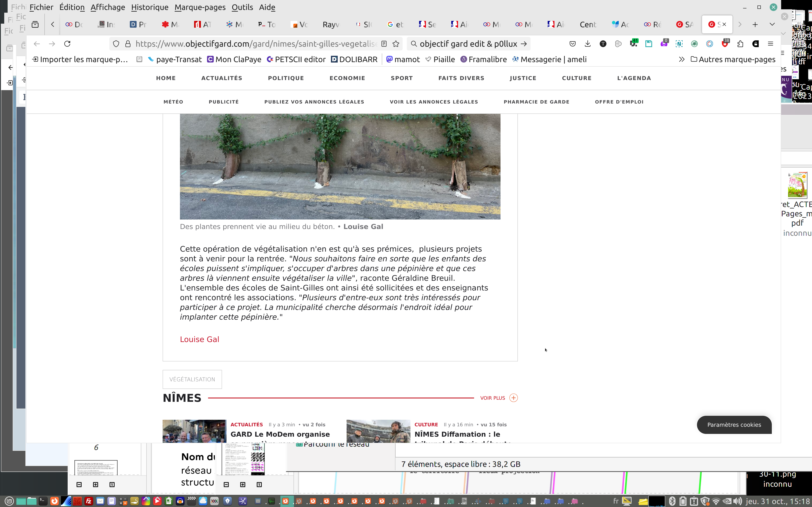Open the Autres marque-pages folder

point(733,59)
